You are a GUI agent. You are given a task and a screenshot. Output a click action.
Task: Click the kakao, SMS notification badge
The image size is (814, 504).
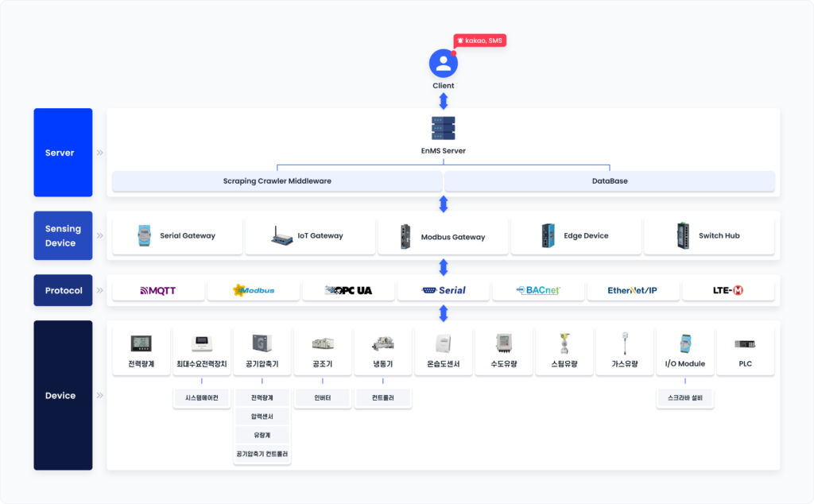pos(479,41)
